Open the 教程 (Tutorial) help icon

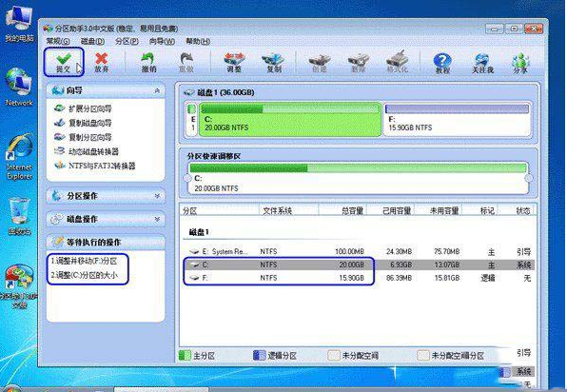pos(442,63)
